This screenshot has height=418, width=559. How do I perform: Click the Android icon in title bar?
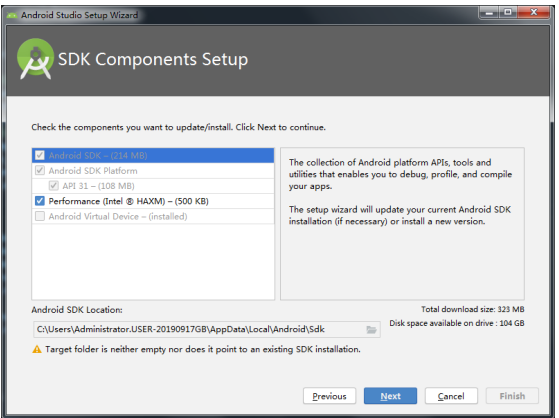tap(12, 15)
